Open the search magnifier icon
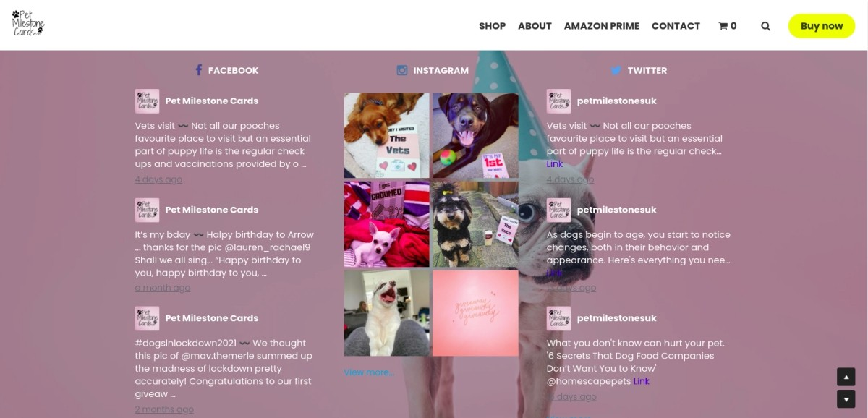Image resolution: width=868 pixels, height=418 pixels. tap(765, 26)
